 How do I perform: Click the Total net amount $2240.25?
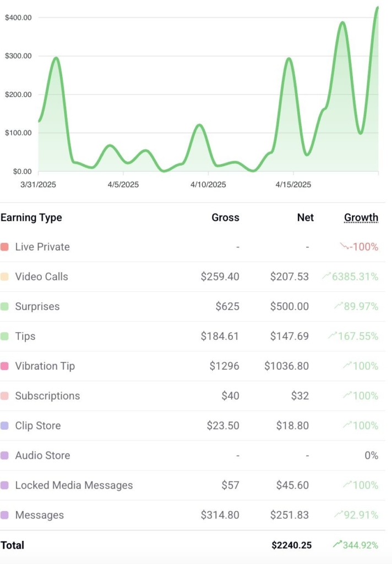pyautogui.click(x=291, y=545)
